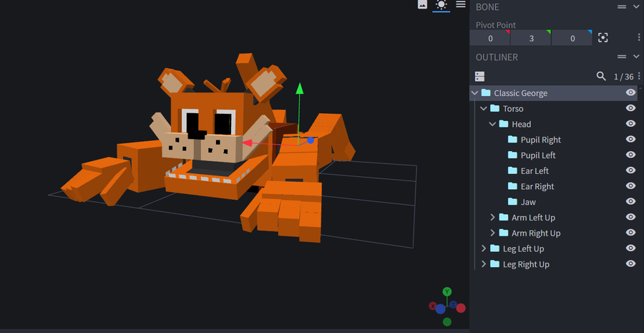Click the Bone panel drag handle
This screenshot has height=333, width=644.
pyautogui.click(x=622, y=6)
